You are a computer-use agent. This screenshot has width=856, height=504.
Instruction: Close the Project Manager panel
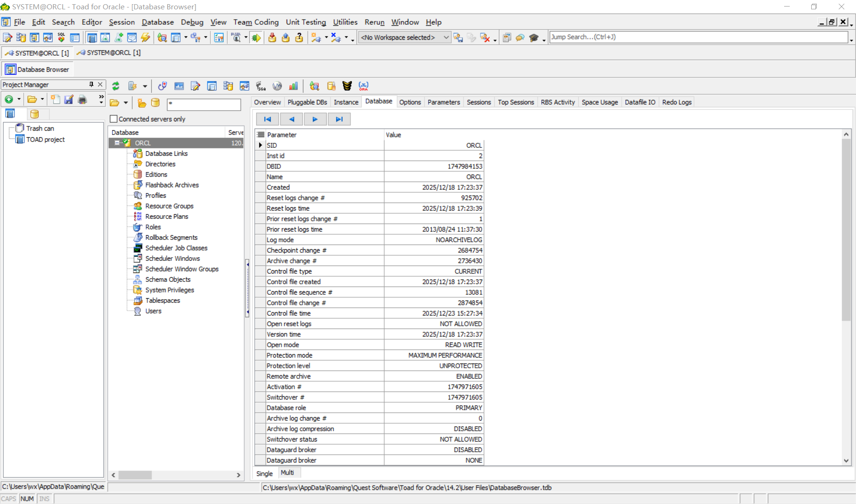tap(100, 84)
